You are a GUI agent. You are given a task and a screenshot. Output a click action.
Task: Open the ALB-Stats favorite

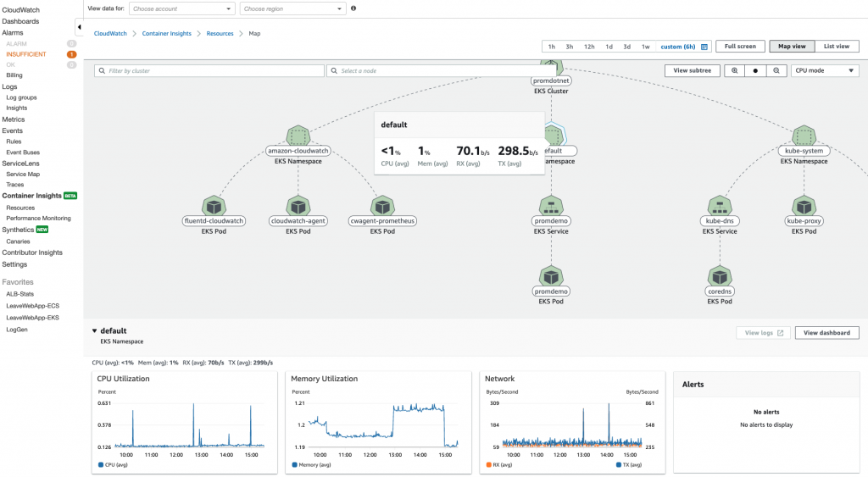click(x=20, y=294)
